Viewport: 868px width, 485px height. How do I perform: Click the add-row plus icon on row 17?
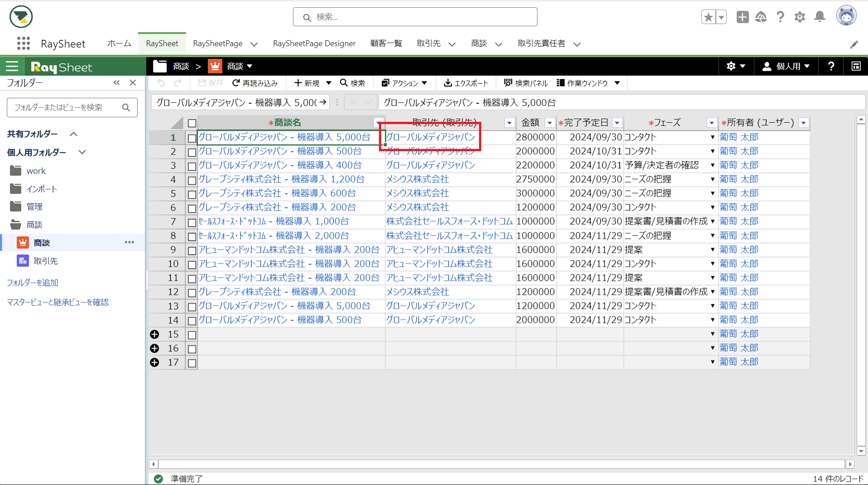(154, 362)
